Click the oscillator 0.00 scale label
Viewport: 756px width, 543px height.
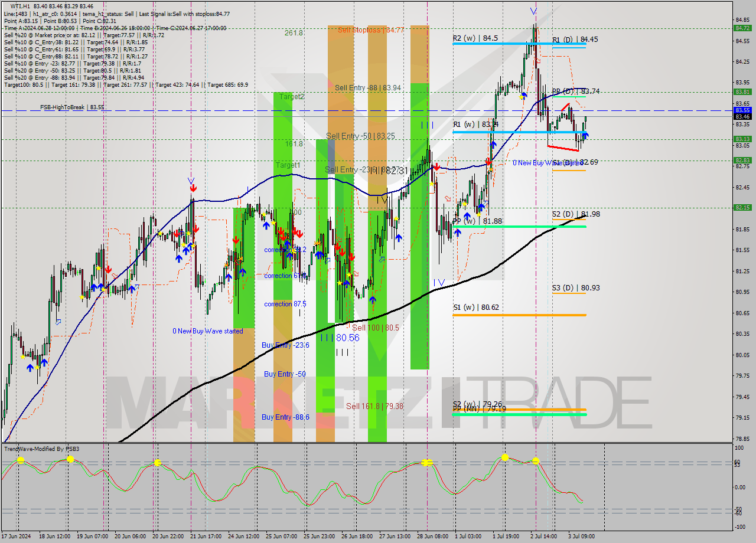740,488
